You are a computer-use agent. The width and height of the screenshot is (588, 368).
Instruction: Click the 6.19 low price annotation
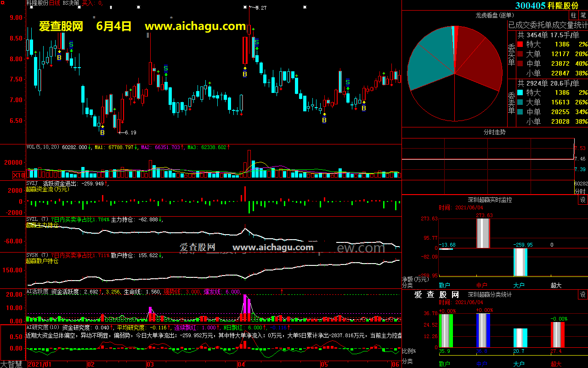tap(130, 132)
